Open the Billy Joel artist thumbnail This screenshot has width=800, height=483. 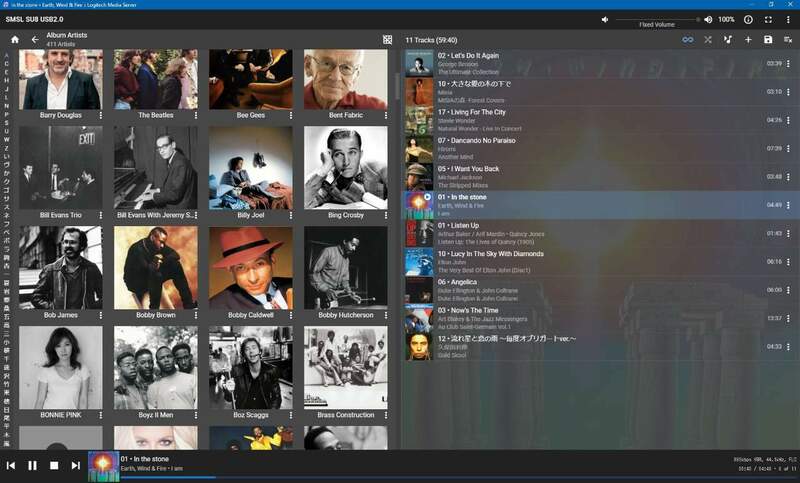[251, 167]
